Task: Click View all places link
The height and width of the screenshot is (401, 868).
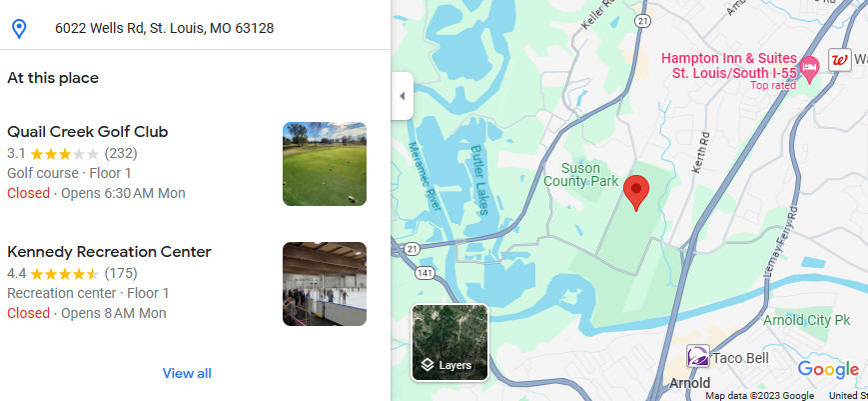Action: (187, 373)
